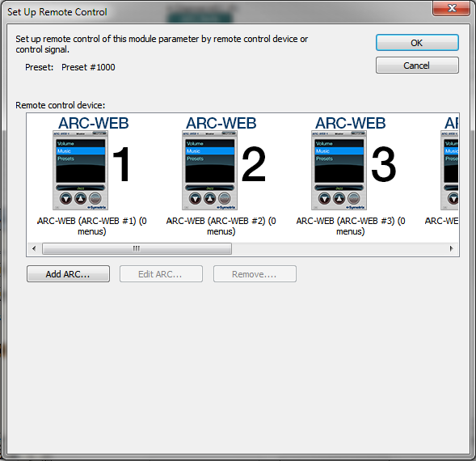Click the OK button
Viewport: 476px width, 461px height.
(417, 43)
